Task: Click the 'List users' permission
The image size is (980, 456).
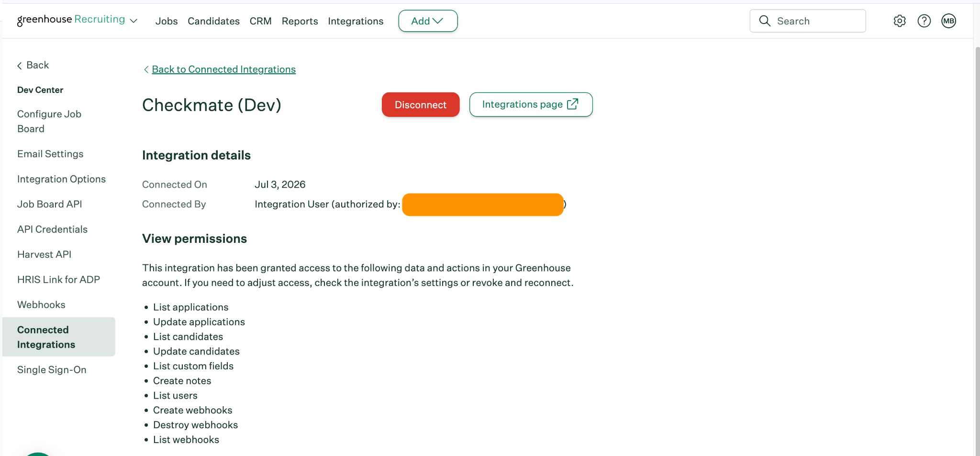Action: [175, 396]
